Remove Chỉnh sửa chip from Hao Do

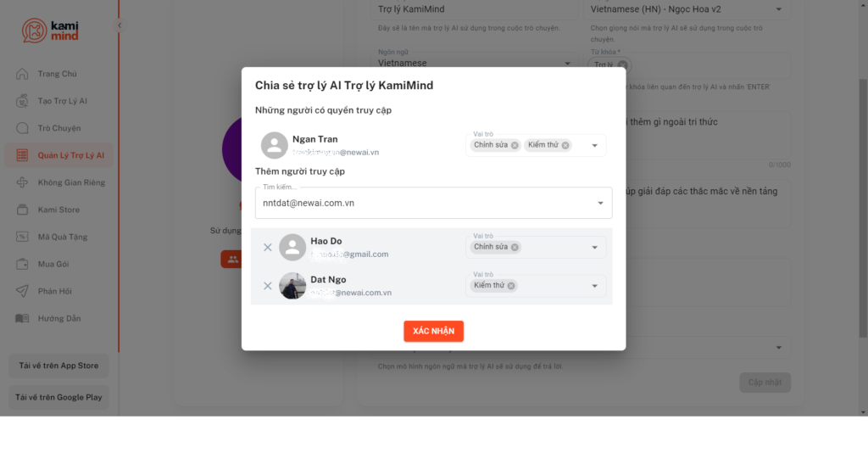pyautogui.click(x=515, y=247)
